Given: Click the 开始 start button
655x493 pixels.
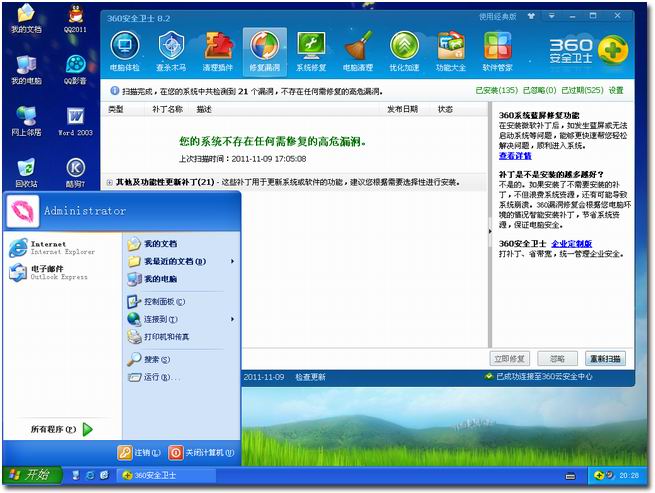Looking at the screenshot, I should 32,475.
